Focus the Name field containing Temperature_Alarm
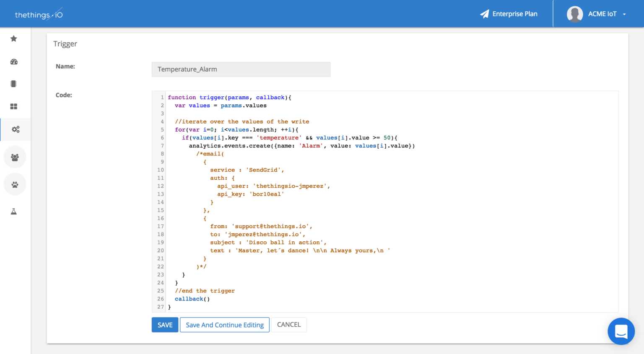This screenshot has width=644, height=354. (241, 70)
